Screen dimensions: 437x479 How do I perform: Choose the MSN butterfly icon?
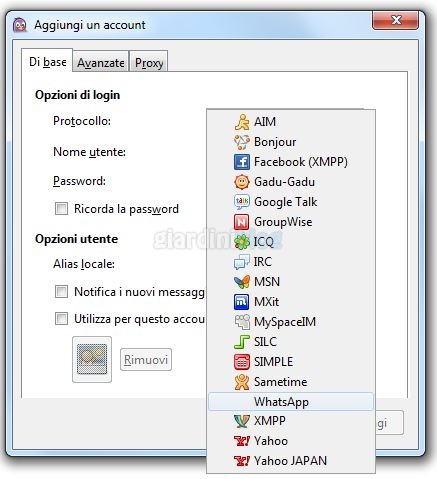[242, 282]
